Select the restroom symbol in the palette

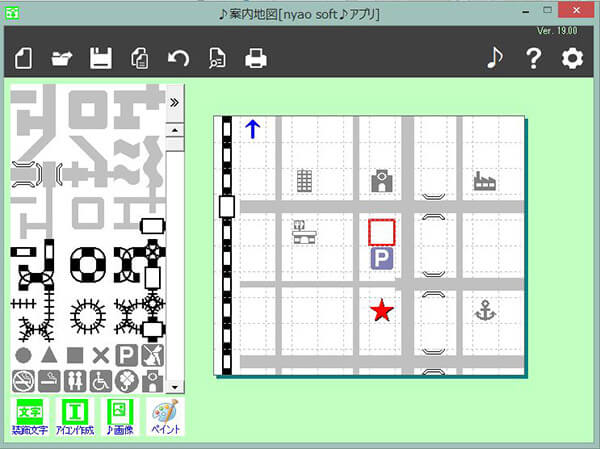(x=74, y=380)
